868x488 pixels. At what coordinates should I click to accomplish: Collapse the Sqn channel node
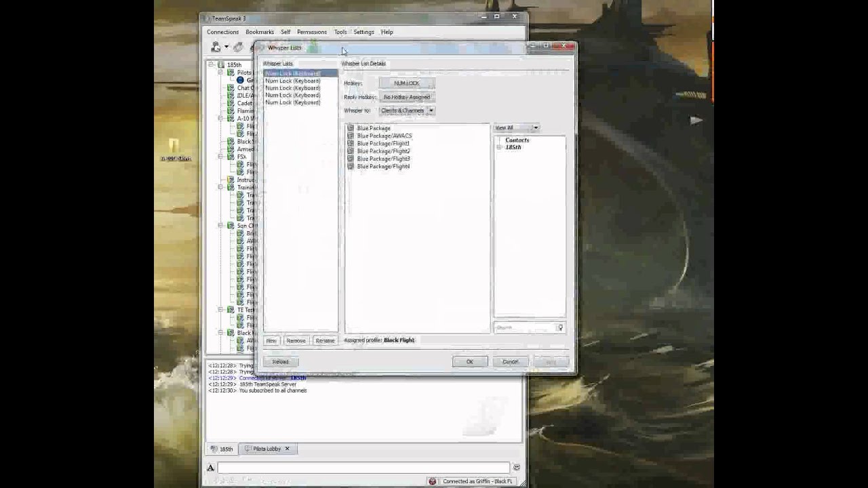220,226
